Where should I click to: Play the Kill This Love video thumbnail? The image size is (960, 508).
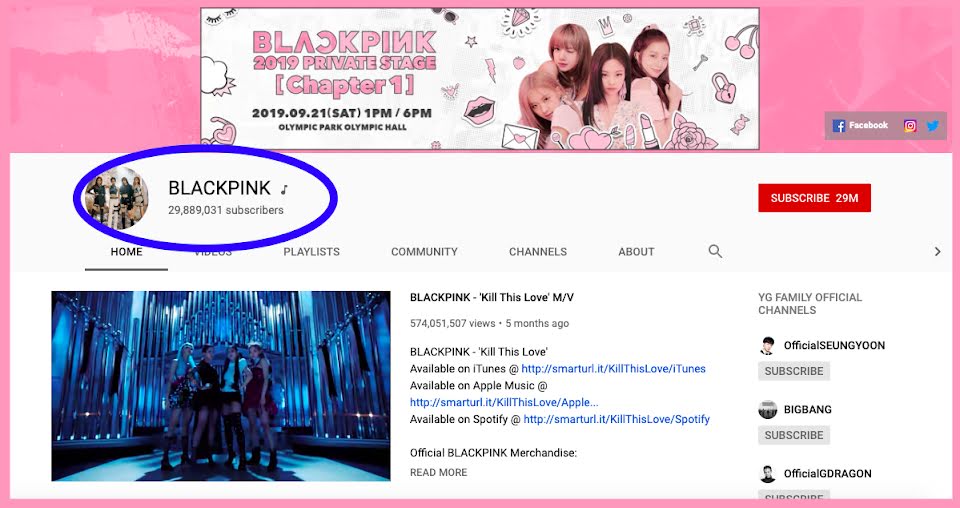pyautogui.click(x=221, y=386)
